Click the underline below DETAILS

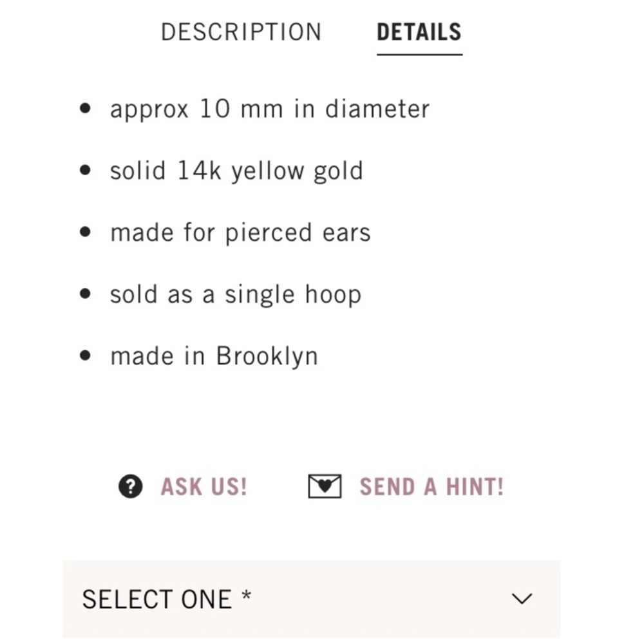(x=419, y=56)
